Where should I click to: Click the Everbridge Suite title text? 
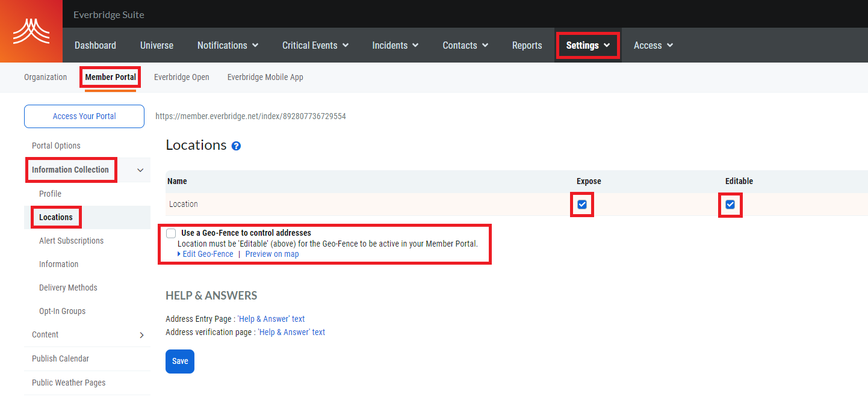109,14
